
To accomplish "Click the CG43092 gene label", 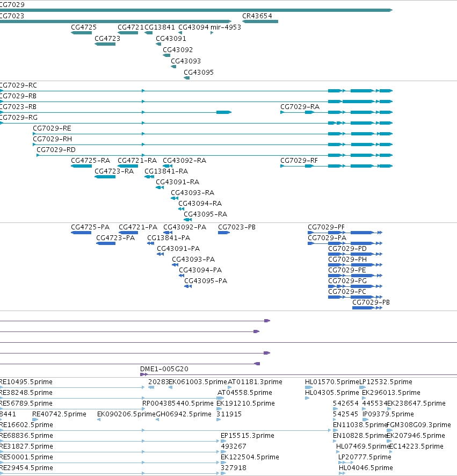I will [x=178, y=50].
